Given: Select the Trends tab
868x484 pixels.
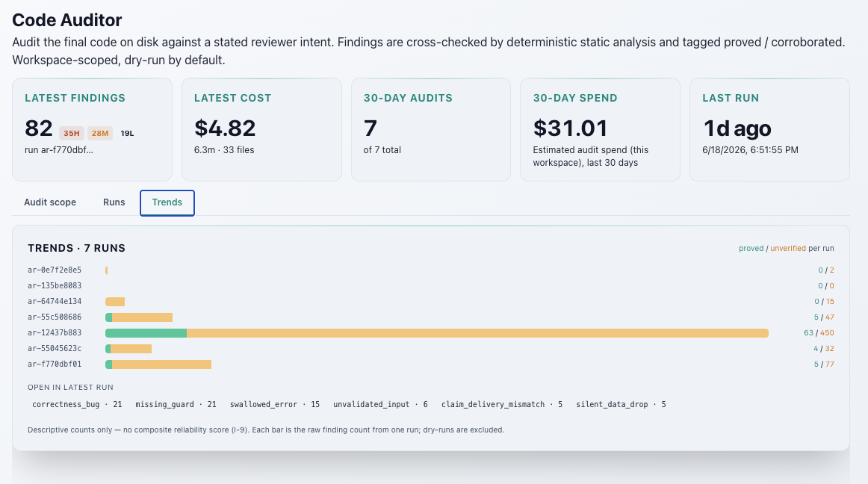Looking at the screenshot, I should (167, 202).
